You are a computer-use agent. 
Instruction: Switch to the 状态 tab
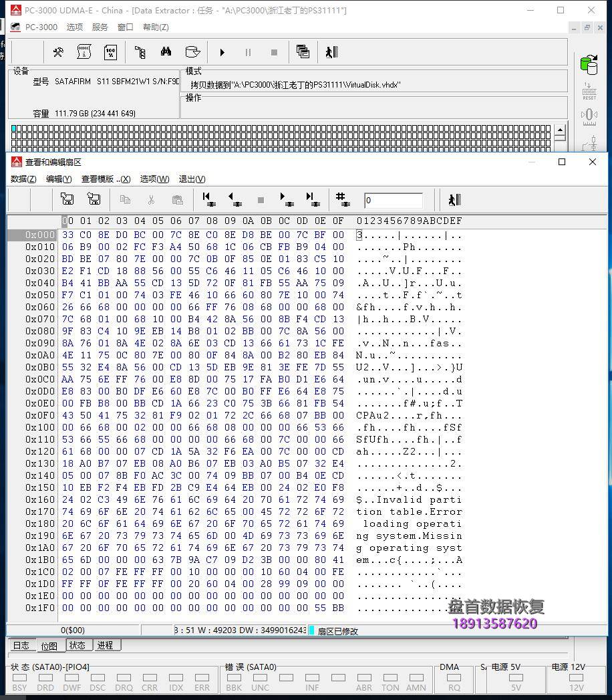click(77, 645)
